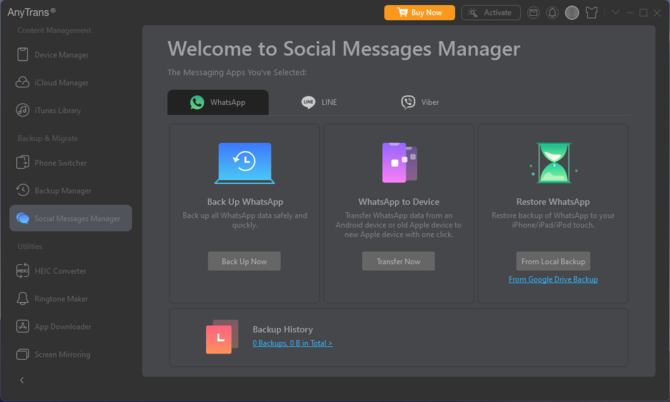Click the LINE speech bubble logo
Image resolution: width=670 pixels, height=402 pixels.
(308, 102)
